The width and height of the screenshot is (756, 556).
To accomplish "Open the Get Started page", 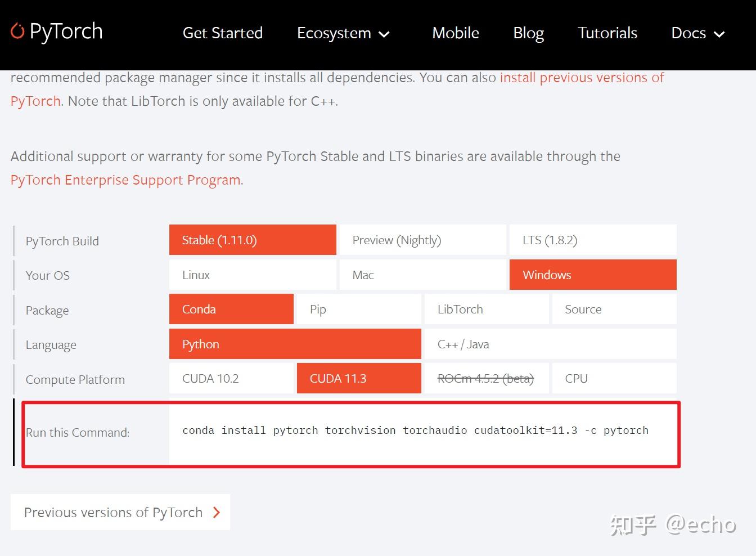I will point(222,33).
